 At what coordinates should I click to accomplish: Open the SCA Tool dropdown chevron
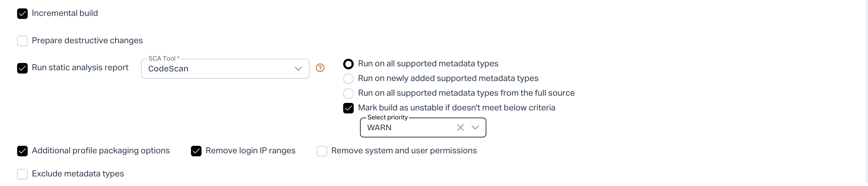pyautogui.click(x=298, y=69)
